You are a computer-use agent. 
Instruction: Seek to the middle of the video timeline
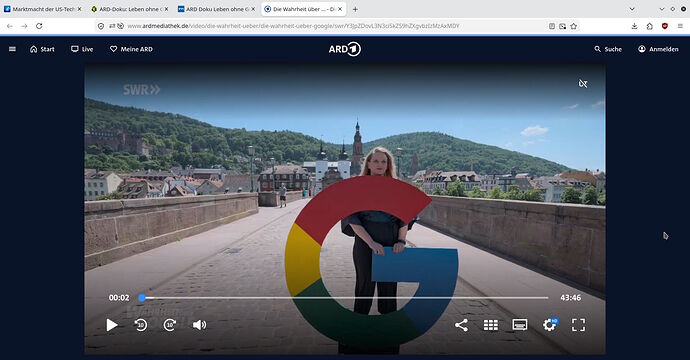pyautogui.click(x=345, y=298)
